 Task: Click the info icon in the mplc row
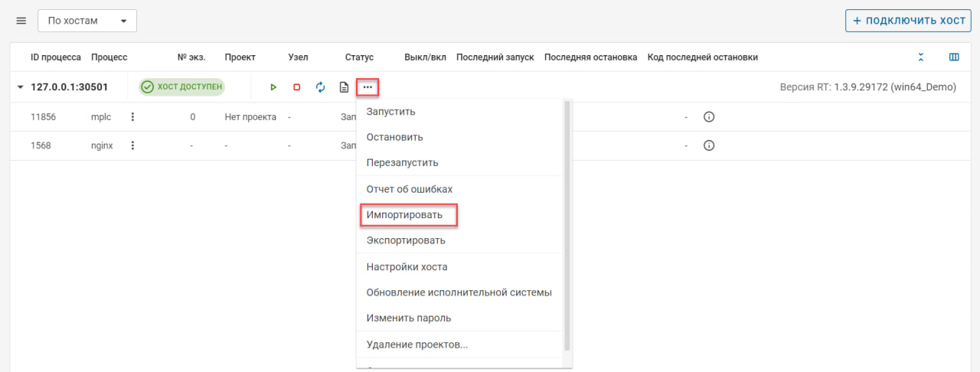pyautogui.click(x=709, y=117)
